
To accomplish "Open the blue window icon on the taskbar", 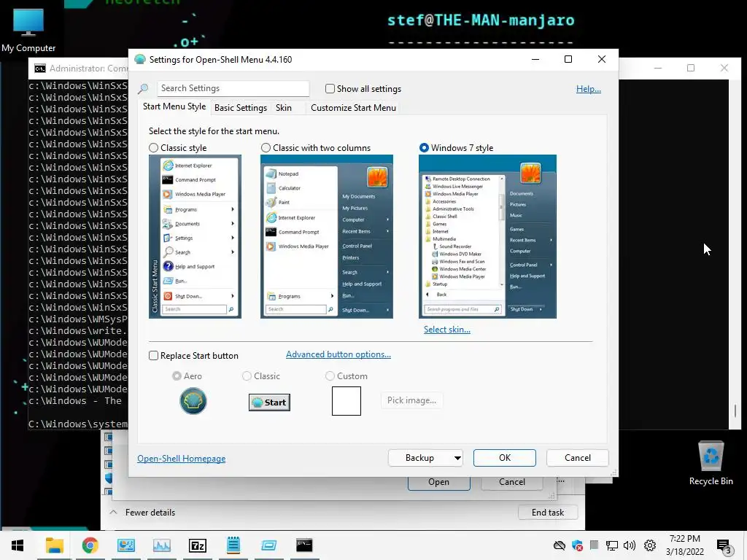I will [x=268, y=545].
